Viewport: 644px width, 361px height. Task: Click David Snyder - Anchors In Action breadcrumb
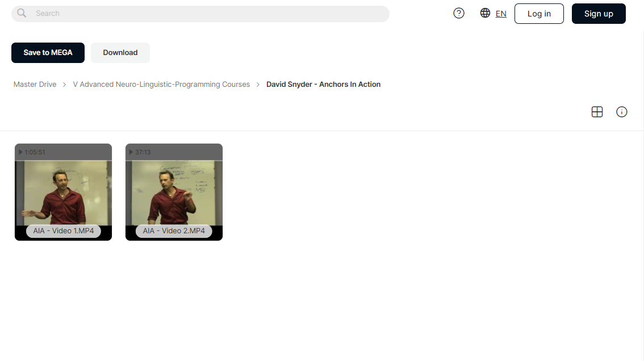click(323, 84)
